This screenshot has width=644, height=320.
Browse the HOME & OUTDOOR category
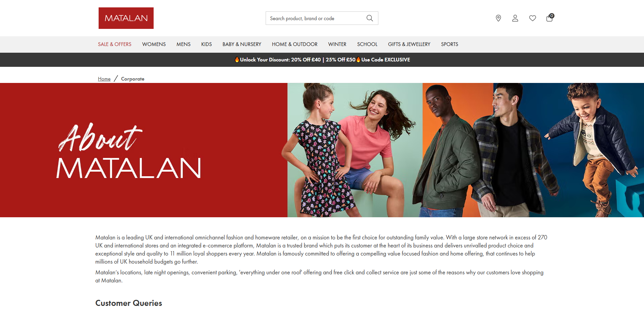[294, 44]
